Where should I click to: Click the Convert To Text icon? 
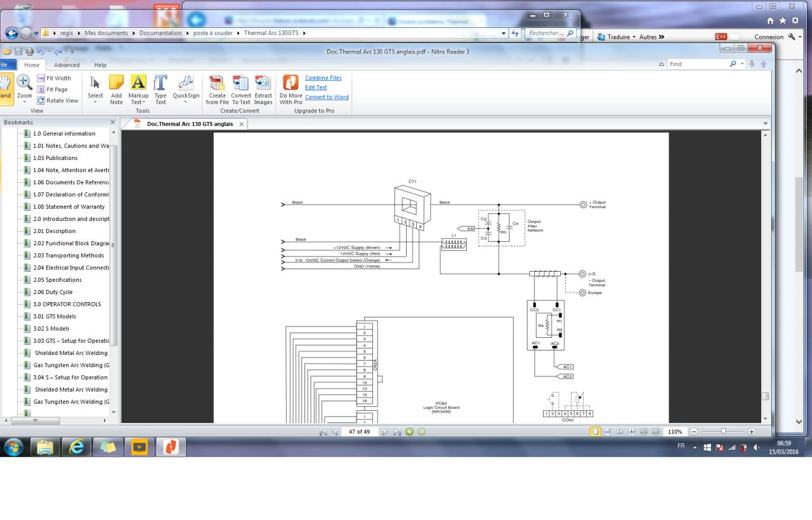tap(240, 83)
